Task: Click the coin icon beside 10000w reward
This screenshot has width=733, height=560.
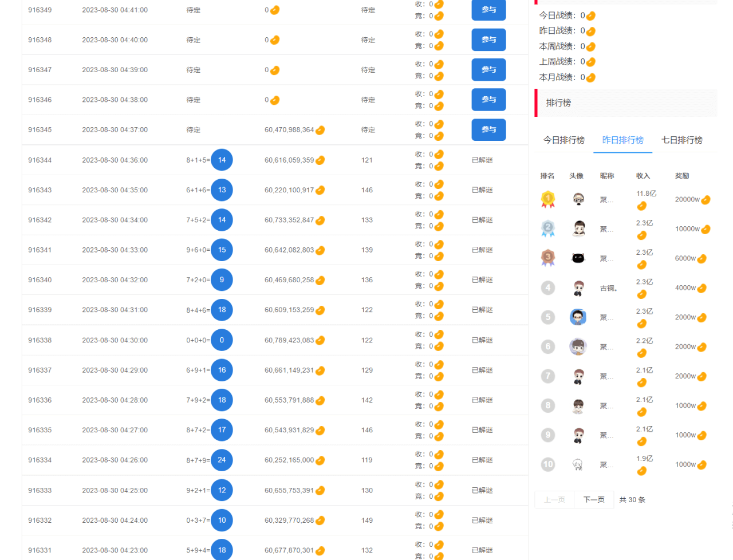Action: click(706, 229)
